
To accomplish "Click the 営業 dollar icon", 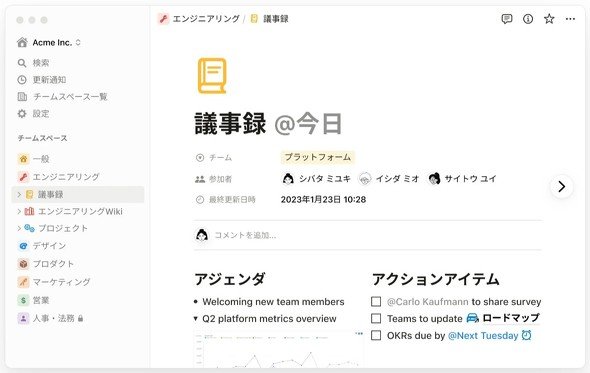I will (23, 300).
